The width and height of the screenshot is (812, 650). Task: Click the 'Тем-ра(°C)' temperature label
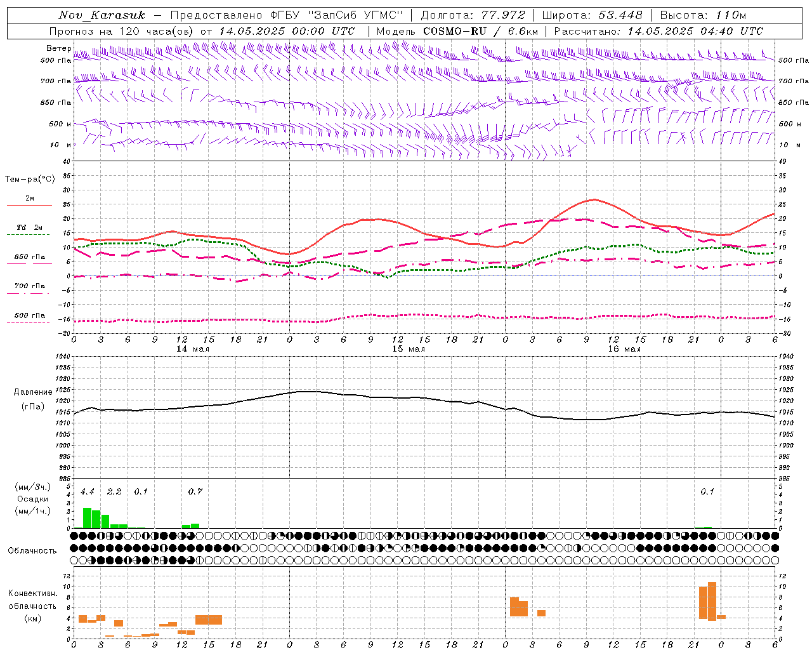pyautogui.click(x=30, y=179)
